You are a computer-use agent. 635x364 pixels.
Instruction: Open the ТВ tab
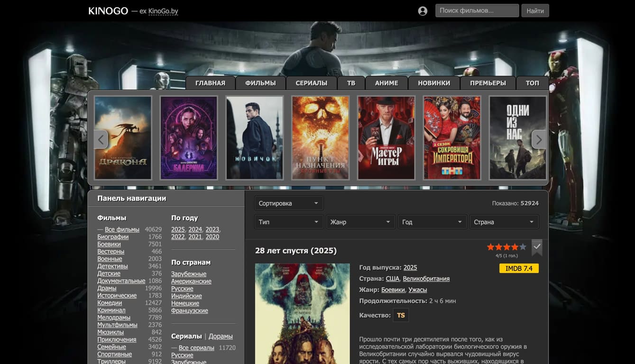coord(351,83)
